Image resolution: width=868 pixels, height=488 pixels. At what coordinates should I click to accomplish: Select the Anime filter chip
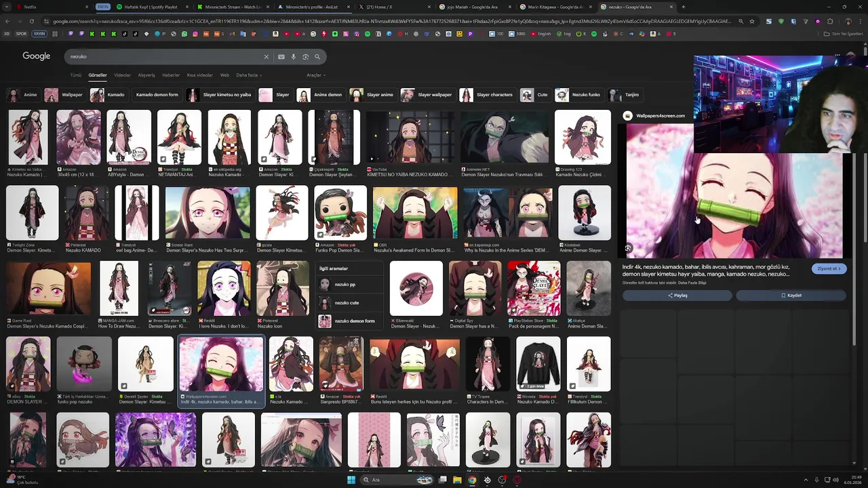click(22, 95)
